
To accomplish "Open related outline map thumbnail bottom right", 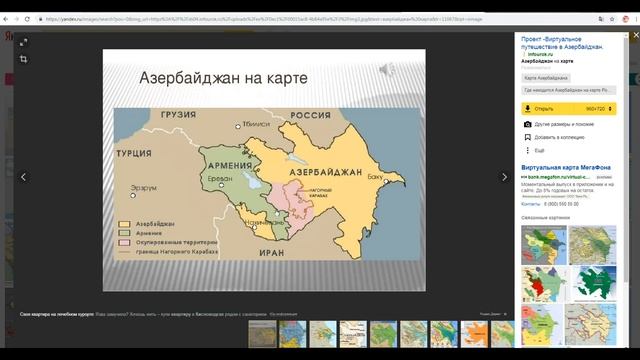I will tap(591, 325).
